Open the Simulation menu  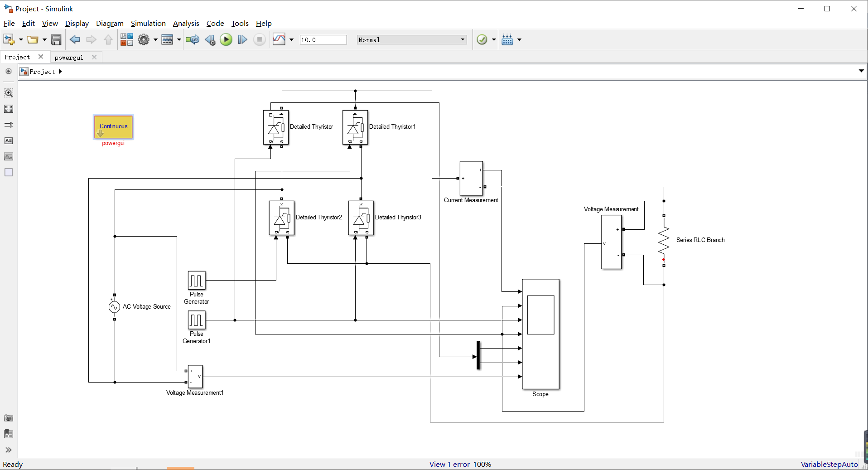148,24
